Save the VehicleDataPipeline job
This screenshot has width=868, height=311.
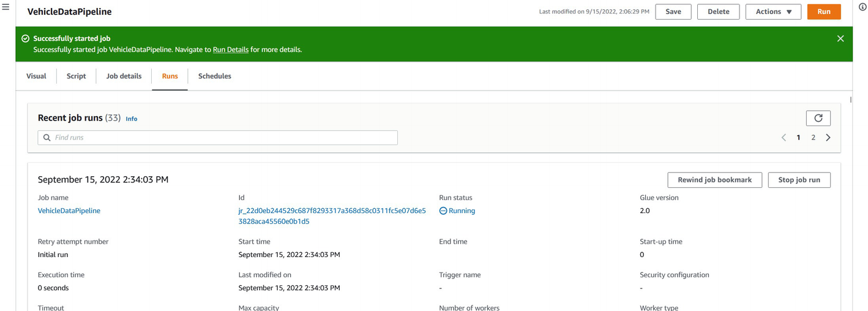click(673, 12)
